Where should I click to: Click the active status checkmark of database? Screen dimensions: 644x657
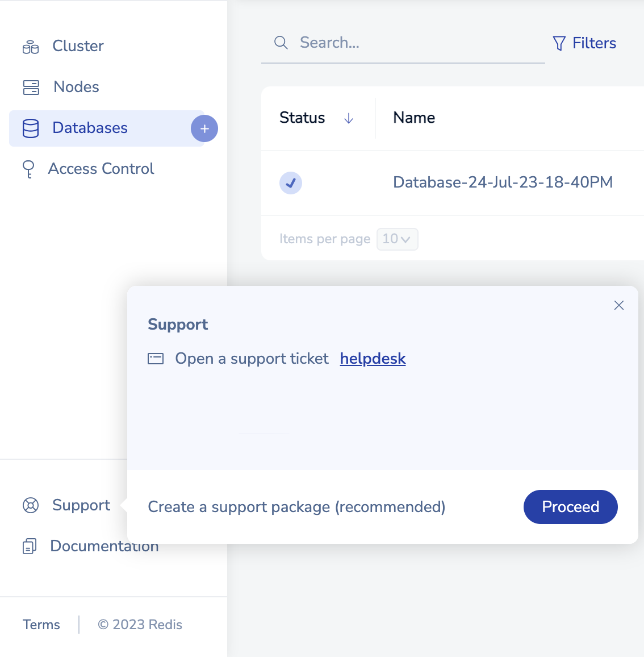[x=291, y=183]
